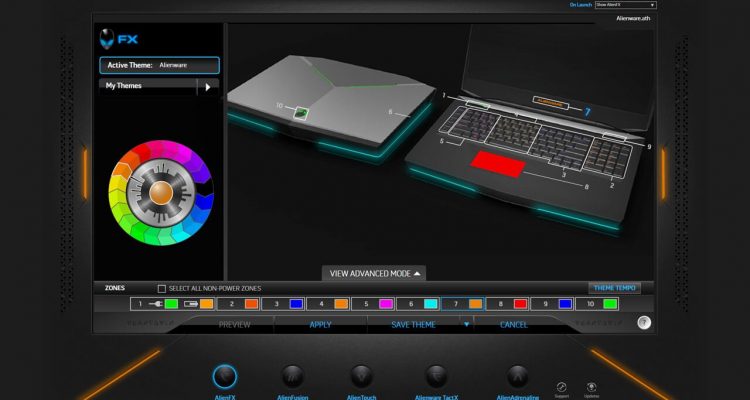
Task: Select the blue 7 label by the logo
Action: pos(587,112)
